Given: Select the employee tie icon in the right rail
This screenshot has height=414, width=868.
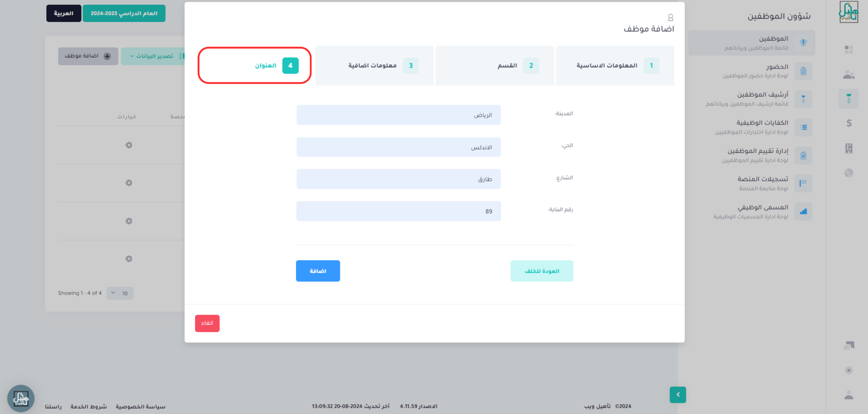Looking at the screenshot, I should [848, 99].
